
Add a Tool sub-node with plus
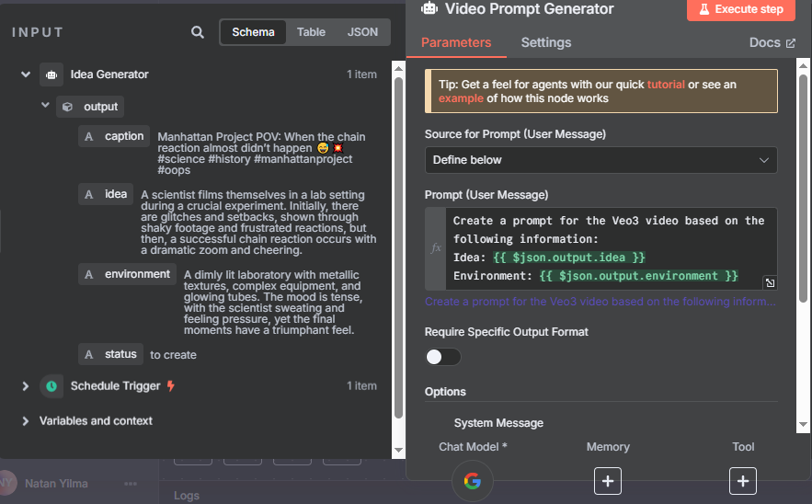[743, 481]
